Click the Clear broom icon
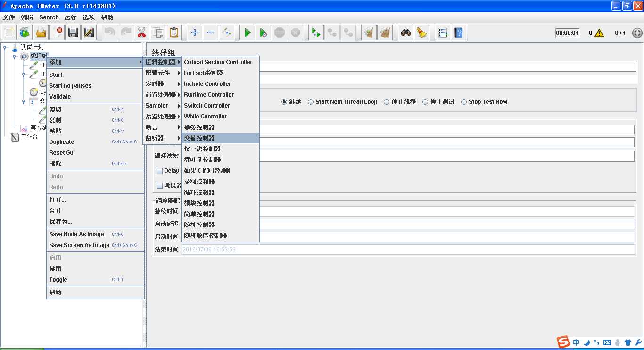This screenshot has height=350, width=644. 369,33
